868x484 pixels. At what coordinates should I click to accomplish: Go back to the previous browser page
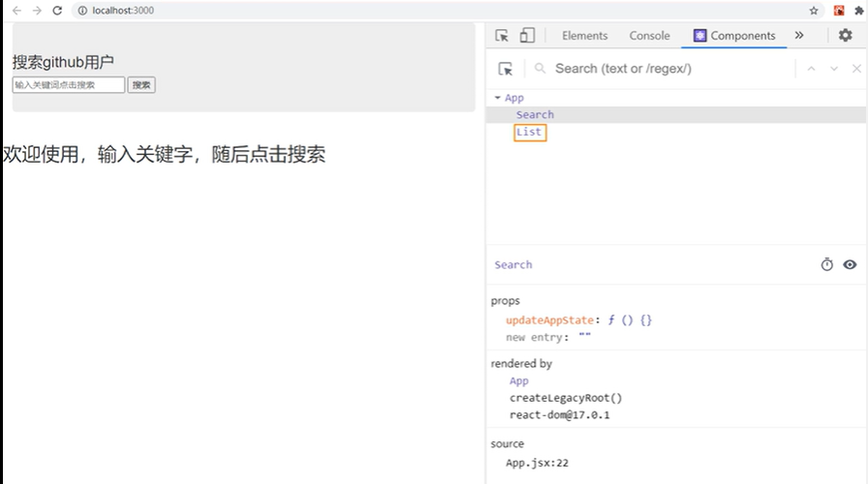point(16,11)
